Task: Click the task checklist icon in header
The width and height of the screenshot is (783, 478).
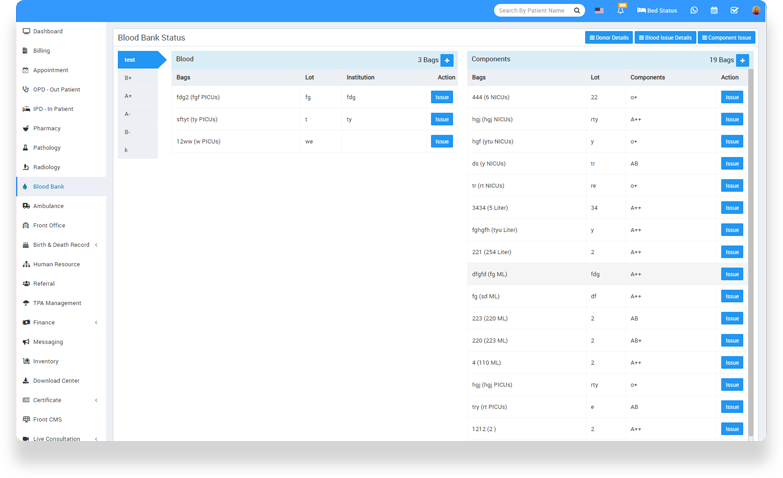Action: 734,10
